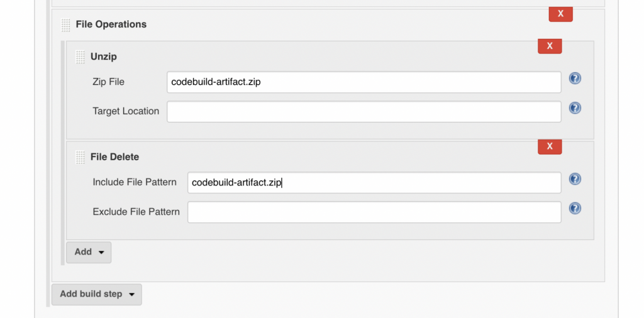Click the Unzip step drag handle

80,57
